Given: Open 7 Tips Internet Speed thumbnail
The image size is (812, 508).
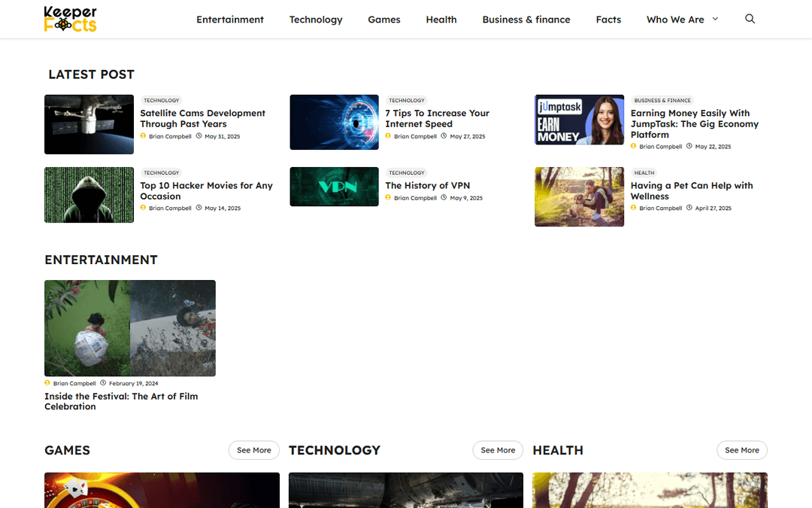Looking at the screenshot, I should click(334, 123).
